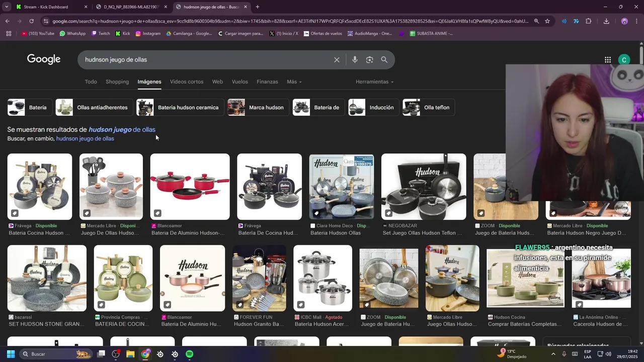Viewport: 644px width, 362px height.
Task: Apply the Inducción filter chip
Action: (374, 108)
